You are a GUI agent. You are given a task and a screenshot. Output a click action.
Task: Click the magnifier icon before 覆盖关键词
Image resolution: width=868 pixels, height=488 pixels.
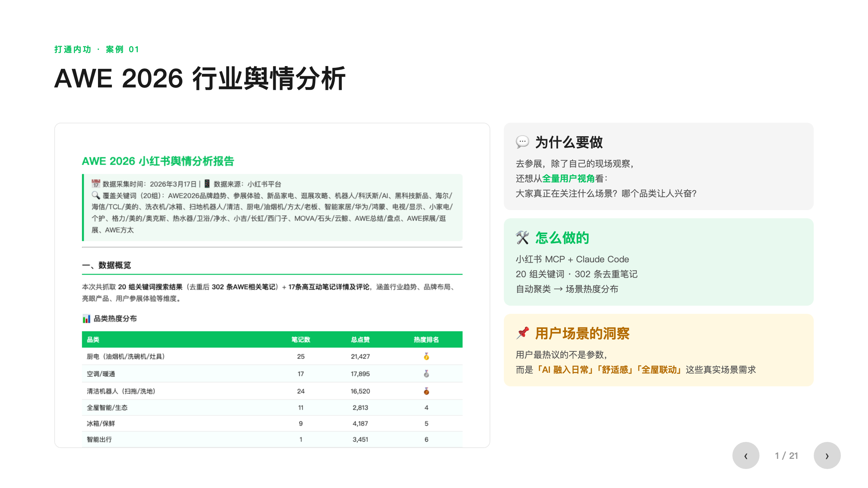click(x=96, y=195)
